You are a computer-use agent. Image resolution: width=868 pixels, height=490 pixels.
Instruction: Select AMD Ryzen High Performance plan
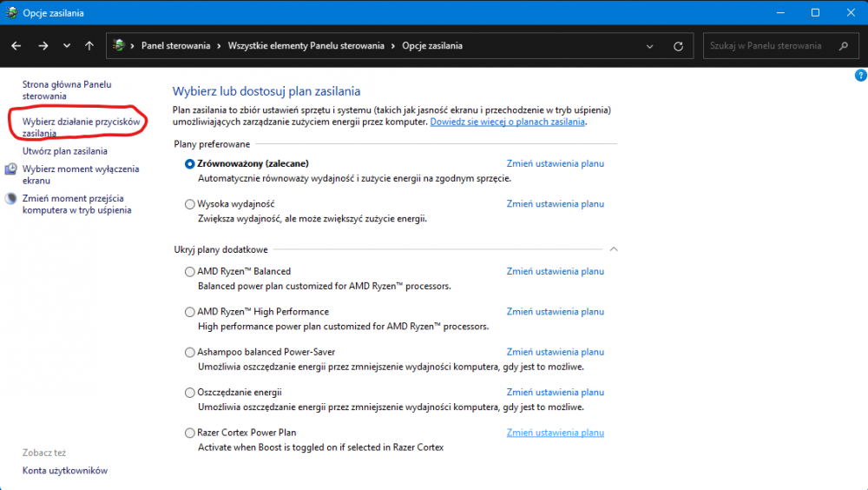pos(190,312)
